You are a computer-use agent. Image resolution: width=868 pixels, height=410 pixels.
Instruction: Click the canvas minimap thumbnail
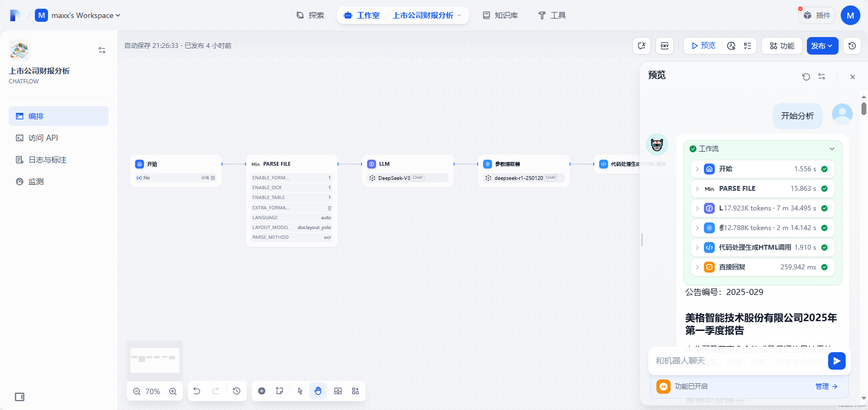click(155, 360)
